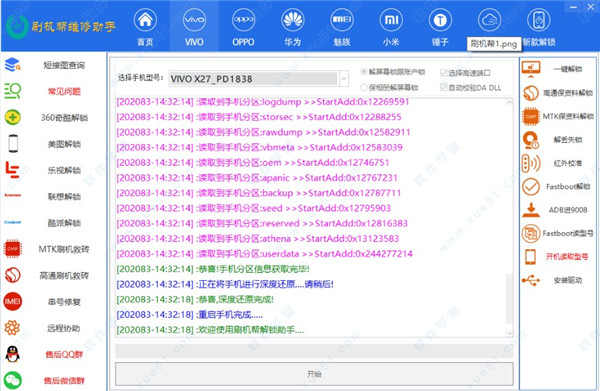Click the log scrollbar down arrow
The height and width of the screenshot is (391, 600).
pos(509,333)
